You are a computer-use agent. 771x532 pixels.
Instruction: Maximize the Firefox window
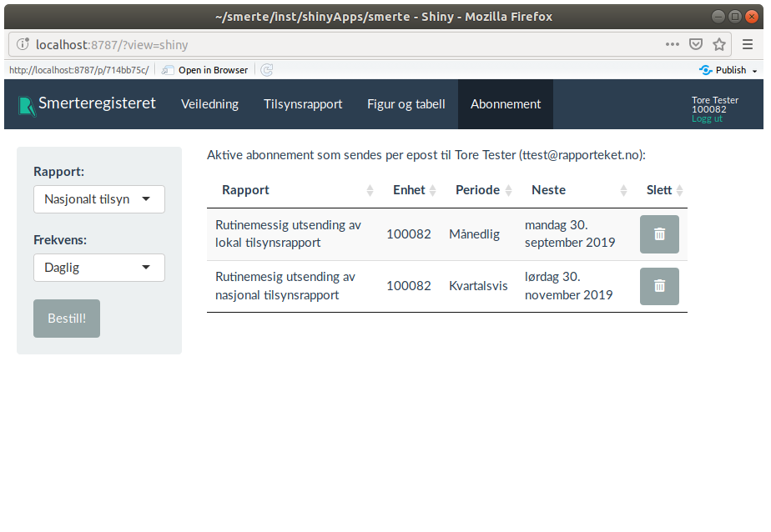tap(734, 17)
